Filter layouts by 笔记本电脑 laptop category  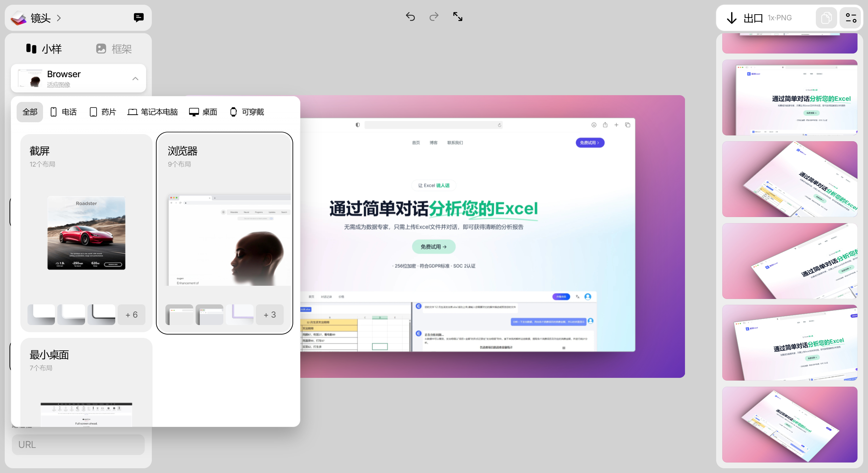point(153,112)
